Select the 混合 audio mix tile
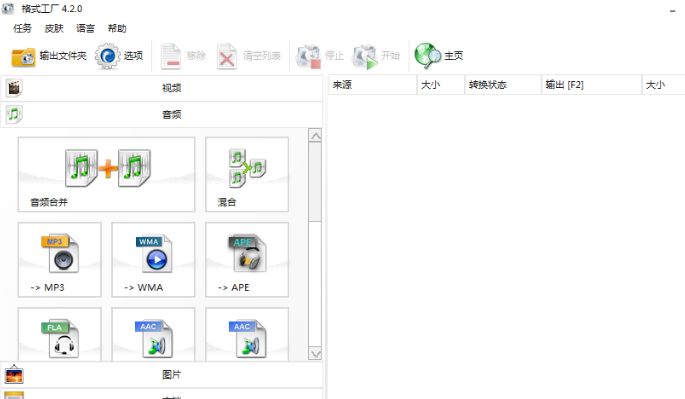 247,174
